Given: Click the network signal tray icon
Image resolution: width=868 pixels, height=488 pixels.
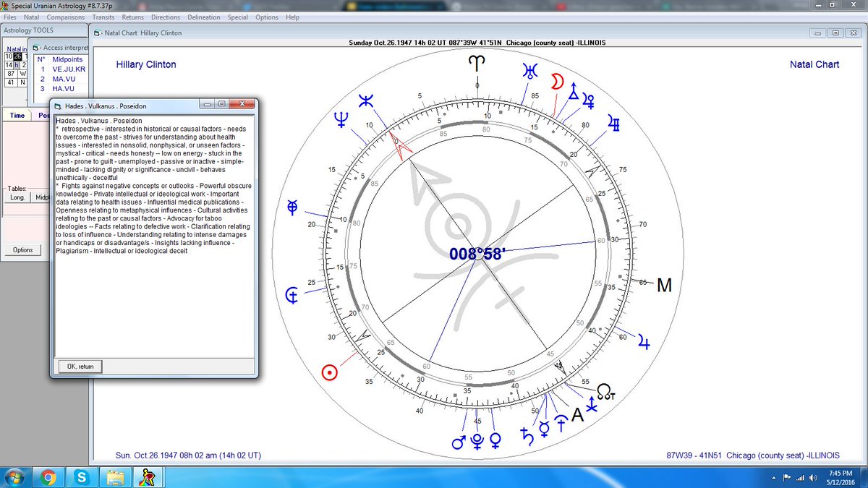Looking at the screenshot, I should tap(801, 478).
